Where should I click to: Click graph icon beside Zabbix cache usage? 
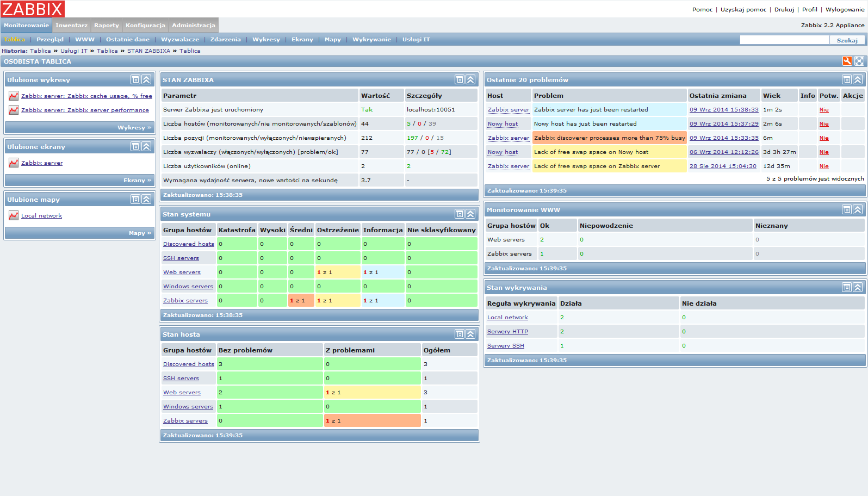14,96
